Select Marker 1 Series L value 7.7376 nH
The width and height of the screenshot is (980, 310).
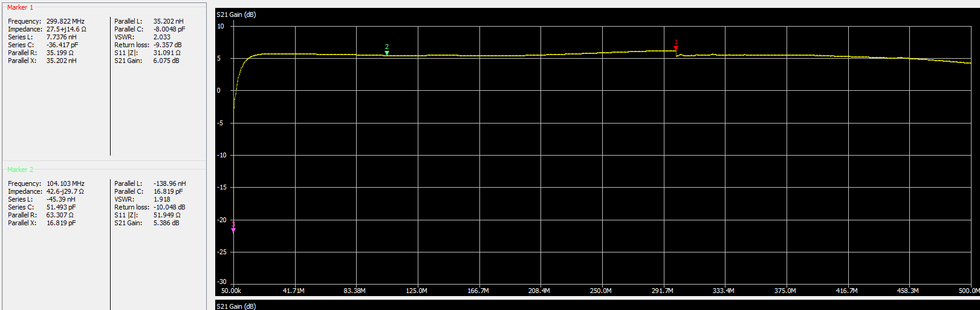pyautogui.click(x=62, y=37)
